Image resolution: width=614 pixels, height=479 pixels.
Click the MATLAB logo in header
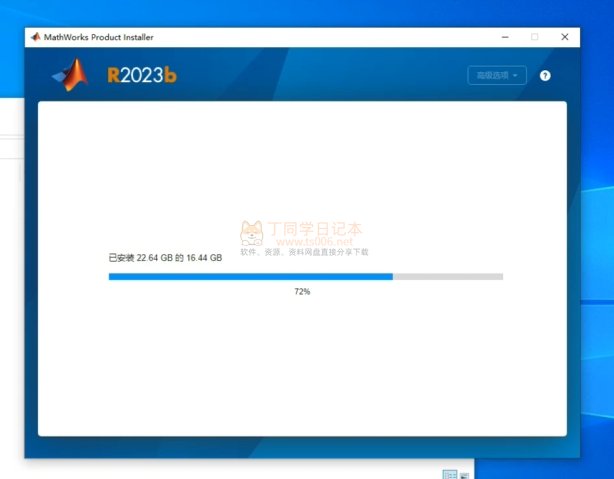[70, 75]
